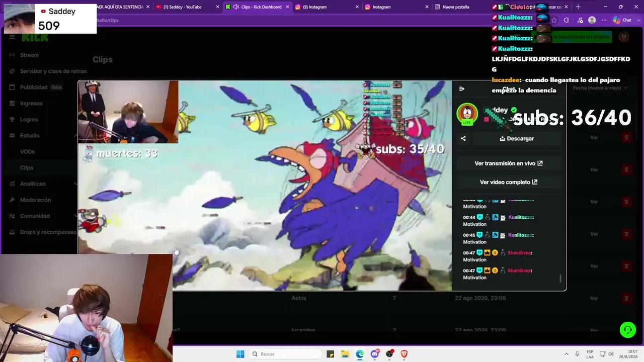Viewport: 644px width, 362px height.
Task: Open the Logros section
Action: pyautogui.click(x=29, y=119)
